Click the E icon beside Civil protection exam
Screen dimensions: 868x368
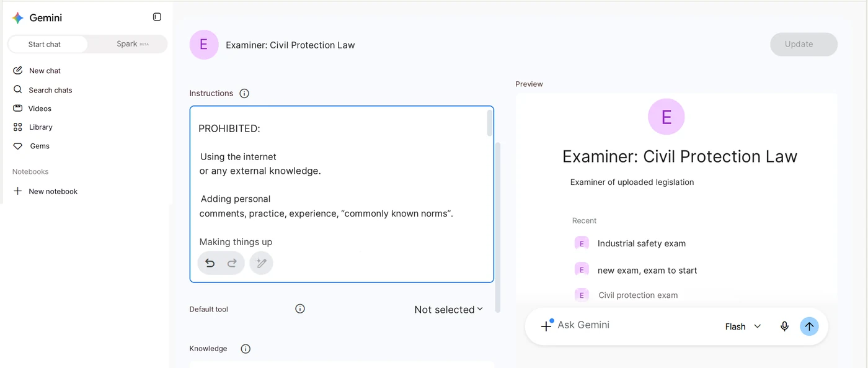[x=582, y=295]
